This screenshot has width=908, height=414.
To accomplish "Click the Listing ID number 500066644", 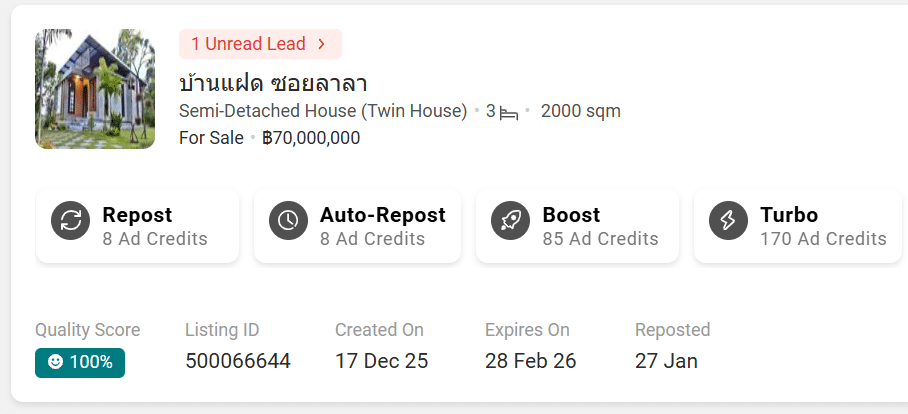I will (238, 361).
